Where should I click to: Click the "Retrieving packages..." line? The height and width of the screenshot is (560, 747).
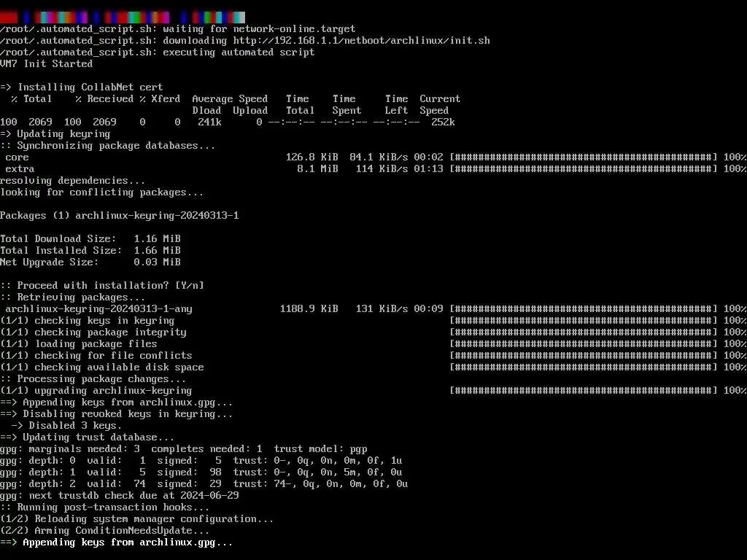[72, 297]
